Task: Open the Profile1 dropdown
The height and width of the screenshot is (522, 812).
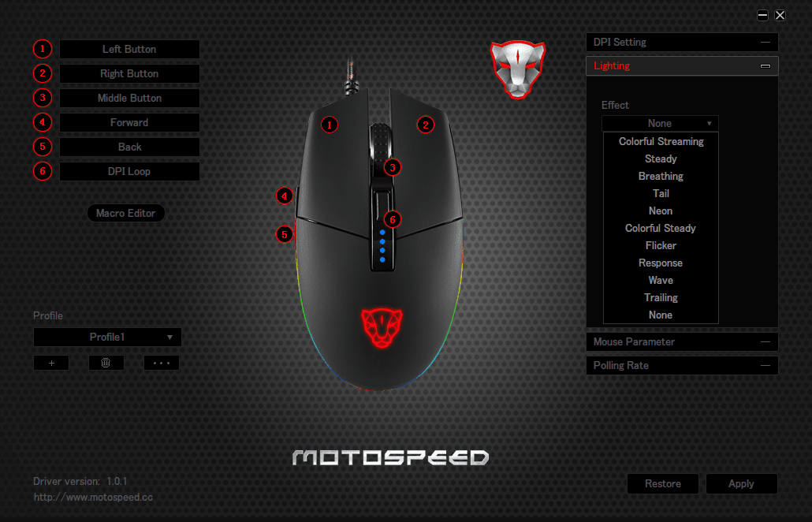Action: 108,337
